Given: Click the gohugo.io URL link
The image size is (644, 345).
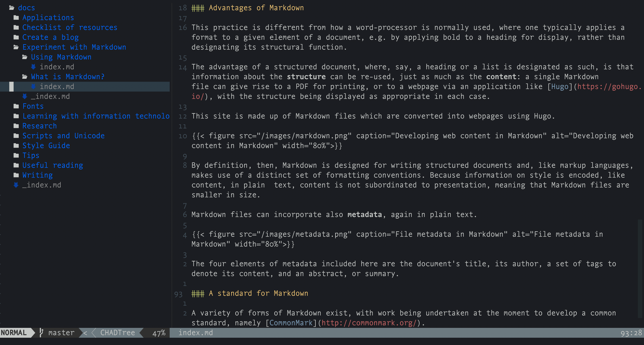Looking at the screenshot, I should point(609,87).
